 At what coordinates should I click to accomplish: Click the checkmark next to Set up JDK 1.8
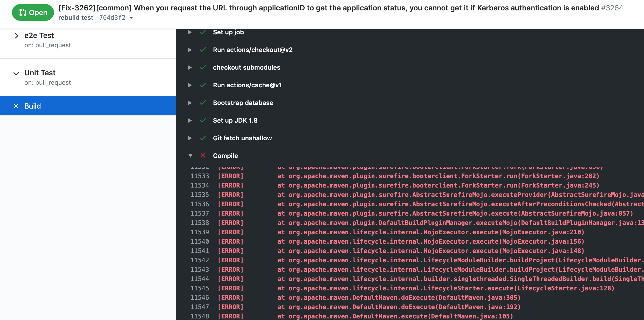203,120
